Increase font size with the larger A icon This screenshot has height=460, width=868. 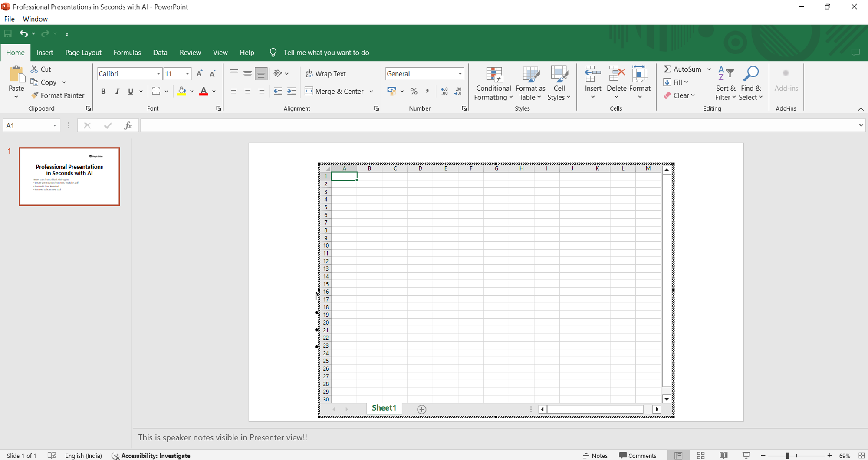(199, 74)
